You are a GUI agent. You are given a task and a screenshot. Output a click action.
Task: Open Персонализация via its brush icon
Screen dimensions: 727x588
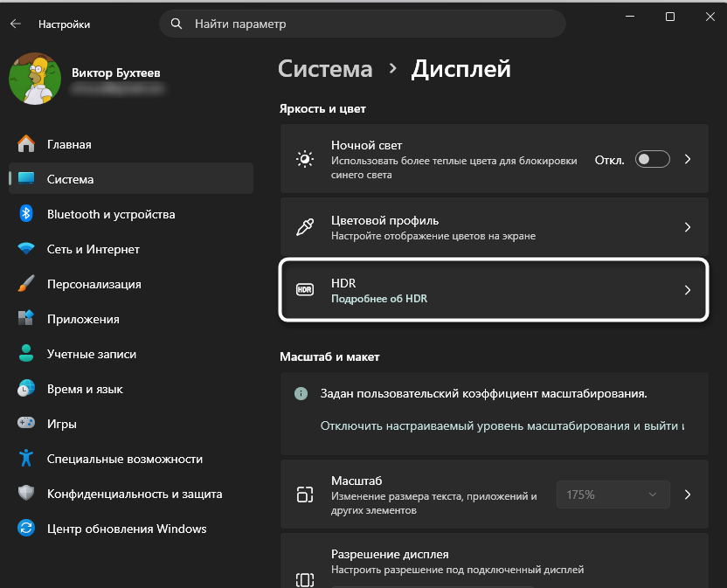[28, 284]
